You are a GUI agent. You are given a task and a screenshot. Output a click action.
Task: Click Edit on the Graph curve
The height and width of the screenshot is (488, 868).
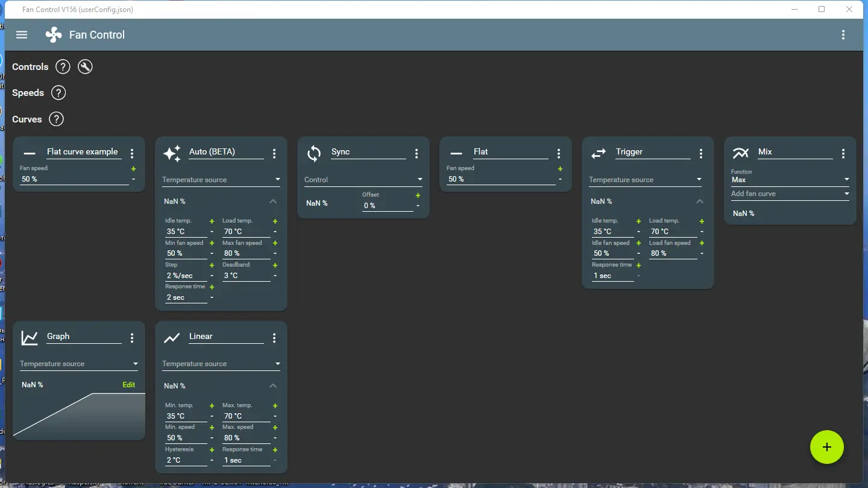129,385
